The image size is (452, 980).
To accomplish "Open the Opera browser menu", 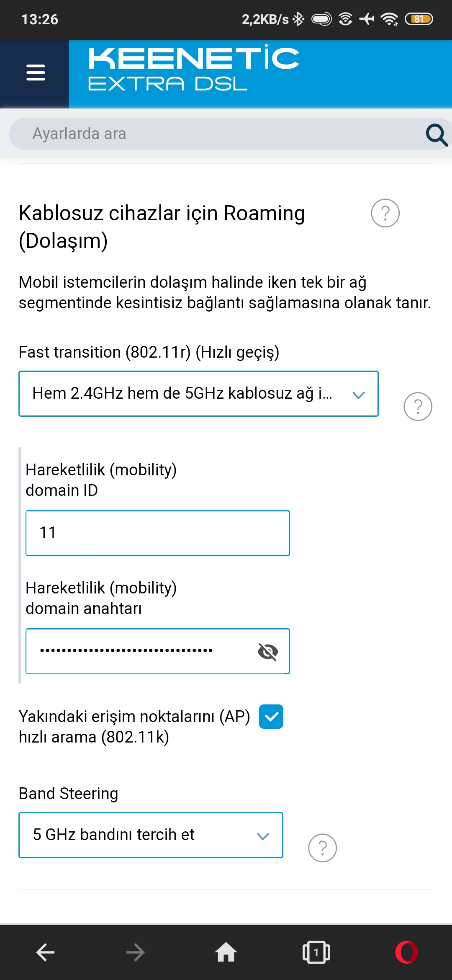I will pos(406,952).
